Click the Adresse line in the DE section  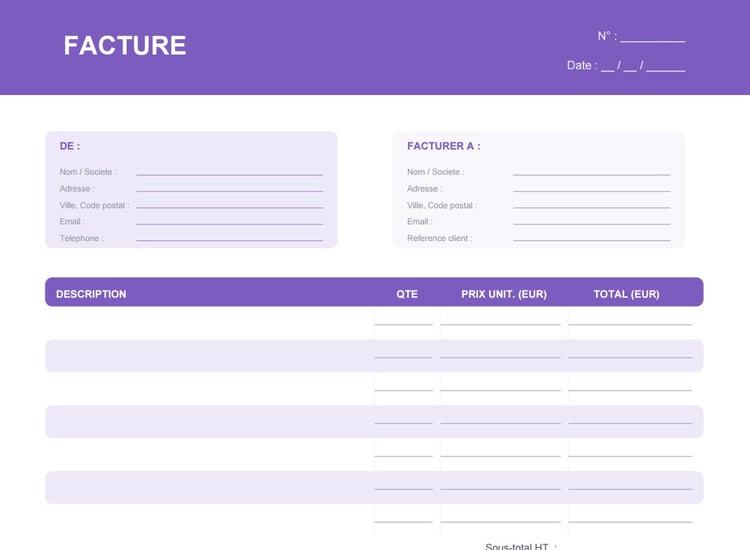(229, 188)
